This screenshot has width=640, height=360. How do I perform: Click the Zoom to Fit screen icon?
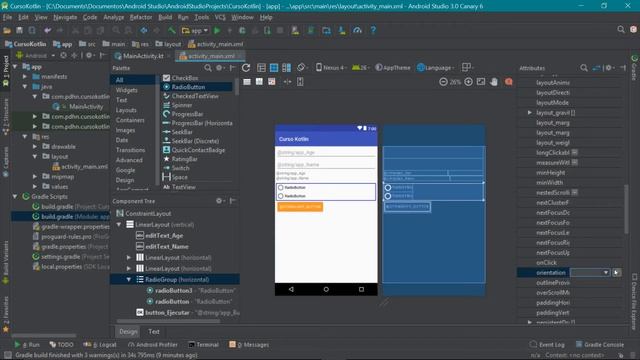481,82
